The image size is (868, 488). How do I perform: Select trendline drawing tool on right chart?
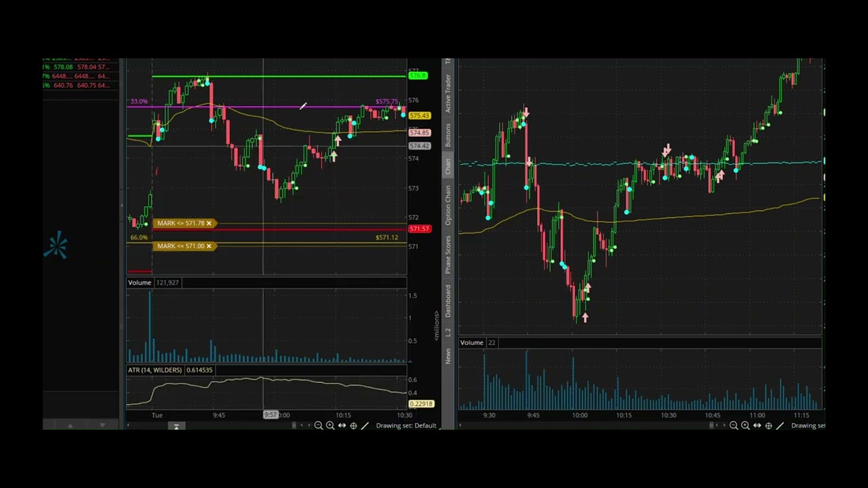(780, 426)
